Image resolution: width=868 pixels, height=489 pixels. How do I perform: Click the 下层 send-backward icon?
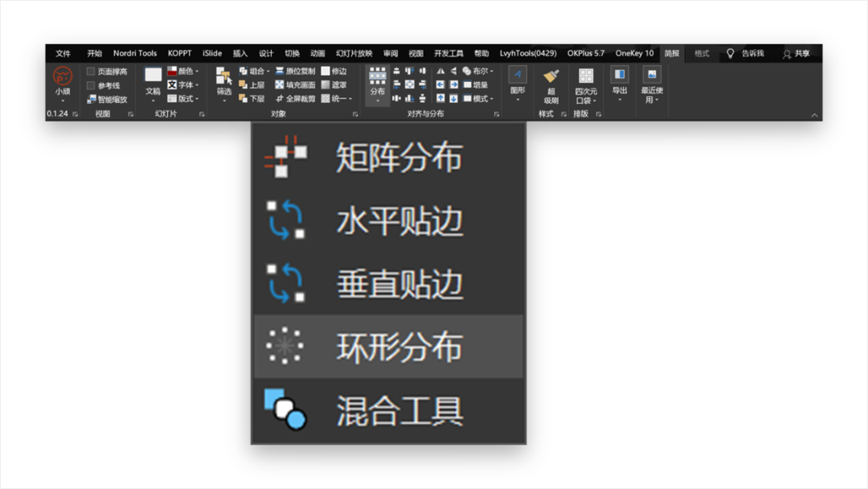(x=243, y=99)
